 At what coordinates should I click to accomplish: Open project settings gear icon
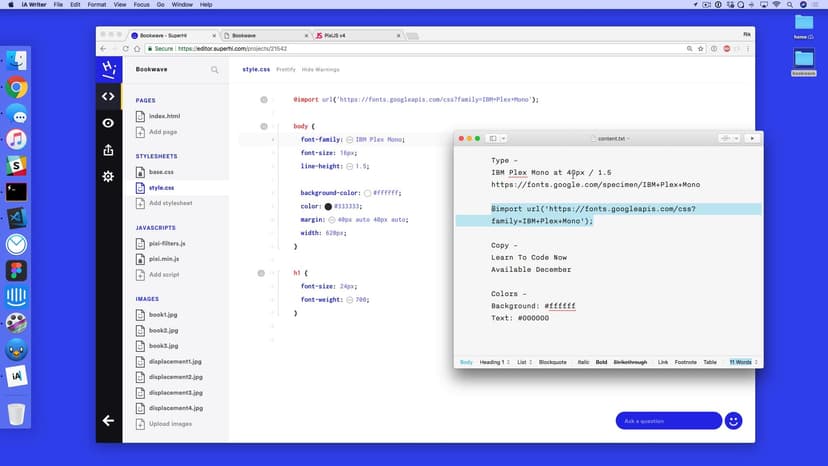(x=108, y=176)
